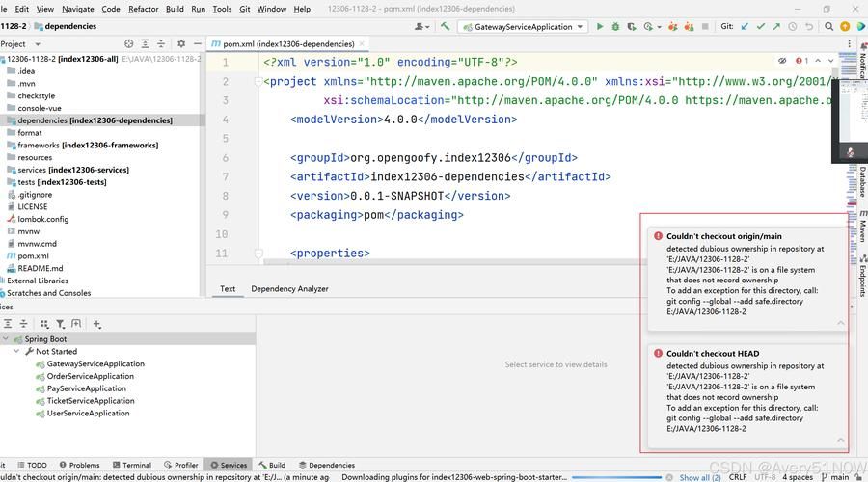Click Git update project arrow icon

[745, 27]
